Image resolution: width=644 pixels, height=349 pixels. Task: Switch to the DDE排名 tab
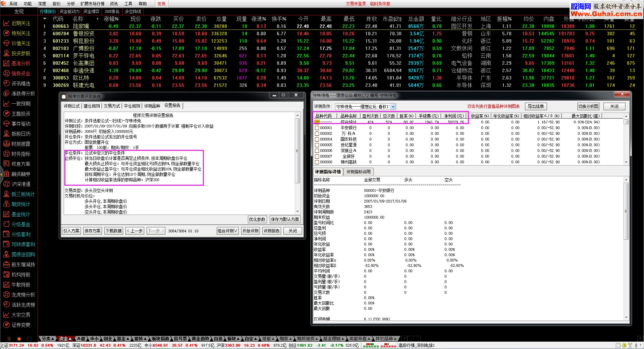[112, 11]
